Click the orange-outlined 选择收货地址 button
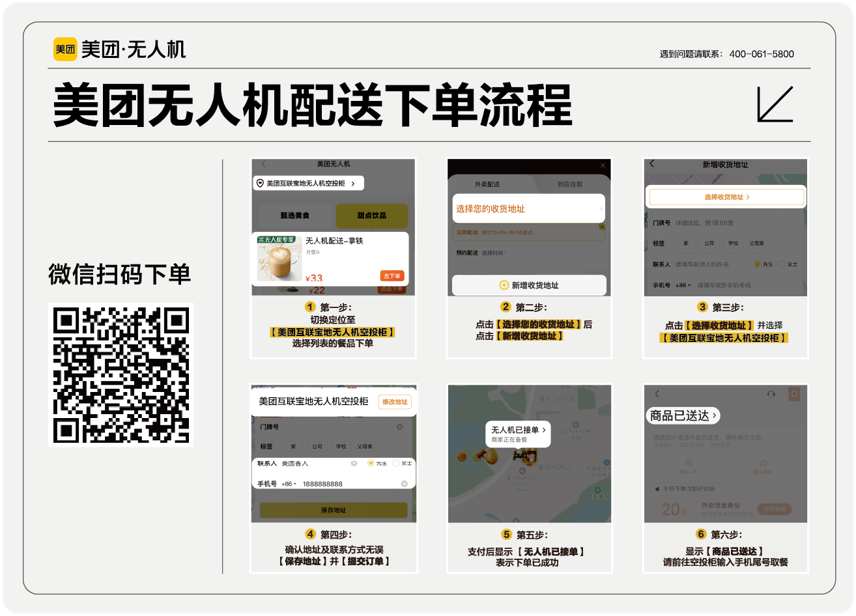This screenshot has height=616, width=856. (726, 197)
